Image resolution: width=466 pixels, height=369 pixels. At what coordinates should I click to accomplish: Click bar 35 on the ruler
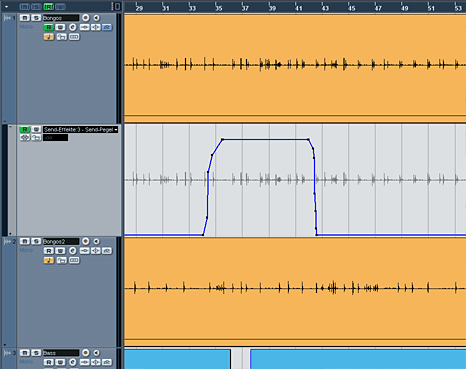[218, 8]
